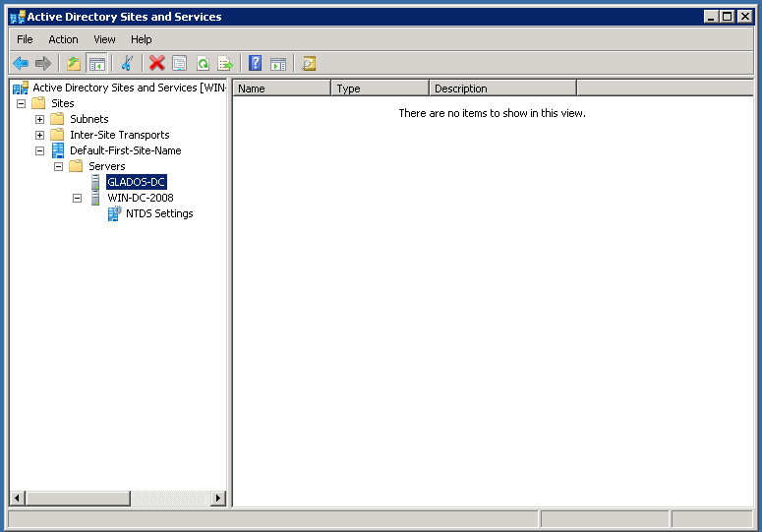Open the View menu
The width and height of the screenshot is (762, 532).
tap(104, 39)
